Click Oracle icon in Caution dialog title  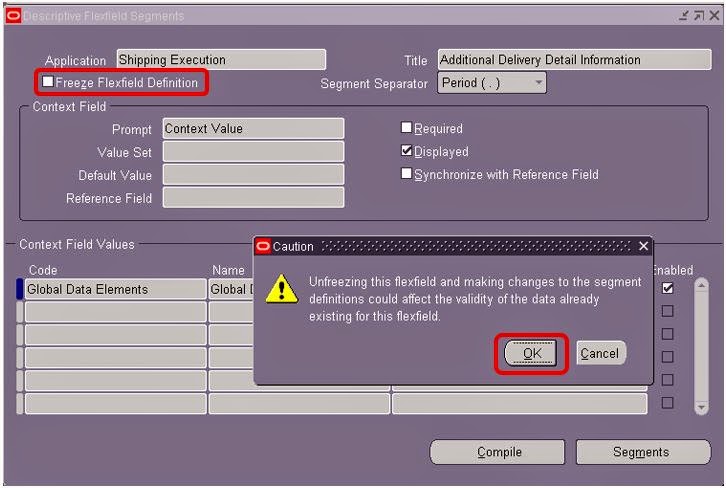(x=263, y=246)
